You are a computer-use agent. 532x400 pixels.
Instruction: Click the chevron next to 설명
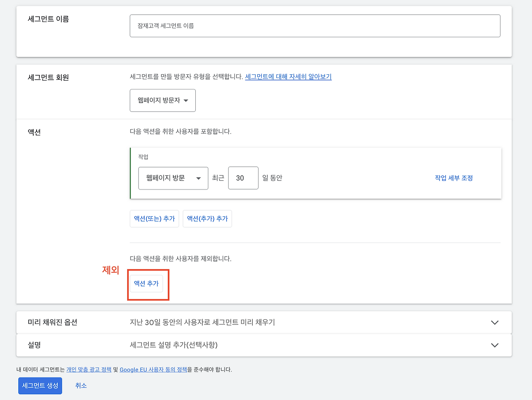(x=494, y=345)
